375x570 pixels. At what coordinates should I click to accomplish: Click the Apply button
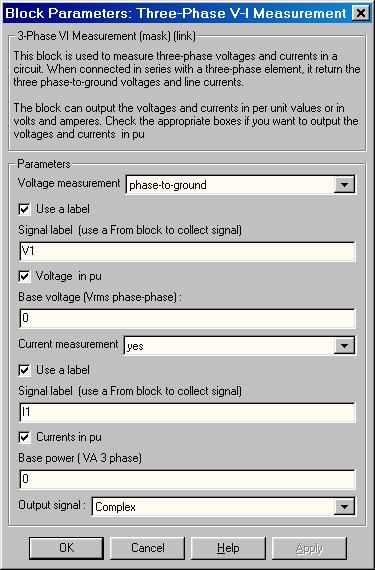(x=309, y=548)
